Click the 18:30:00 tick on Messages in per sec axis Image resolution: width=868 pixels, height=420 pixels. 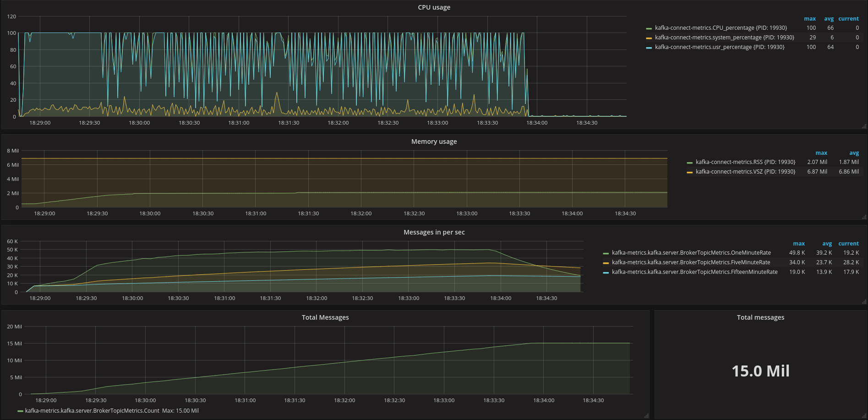pyautogui.click(x=132, y=298)
